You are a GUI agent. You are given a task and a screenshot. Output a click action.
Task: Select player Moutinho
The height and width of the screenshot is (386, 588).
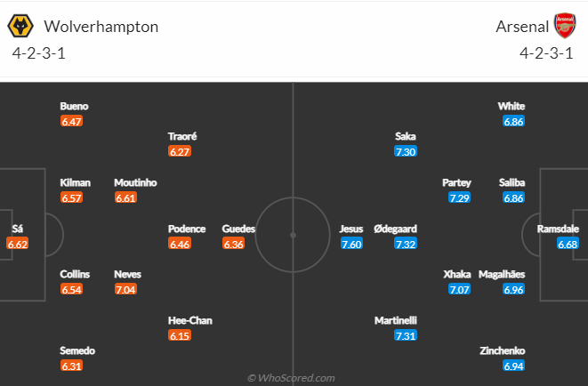[x=135, y=182]
